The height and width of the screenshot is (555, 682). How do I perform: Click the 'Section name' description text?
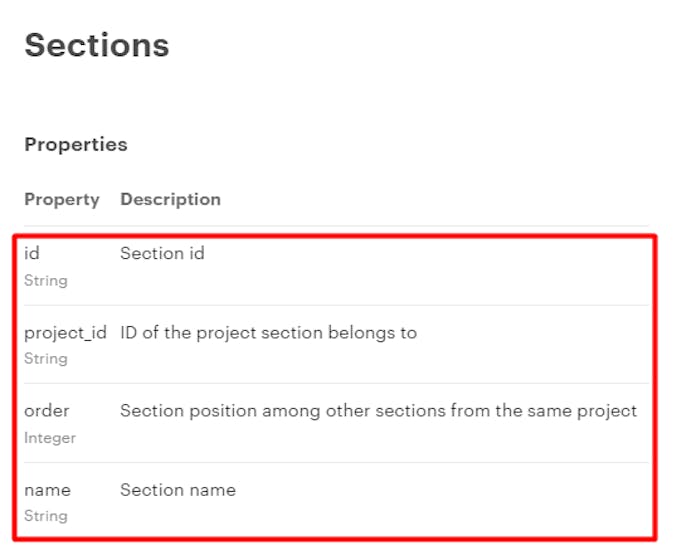click(x=178, y=490)
